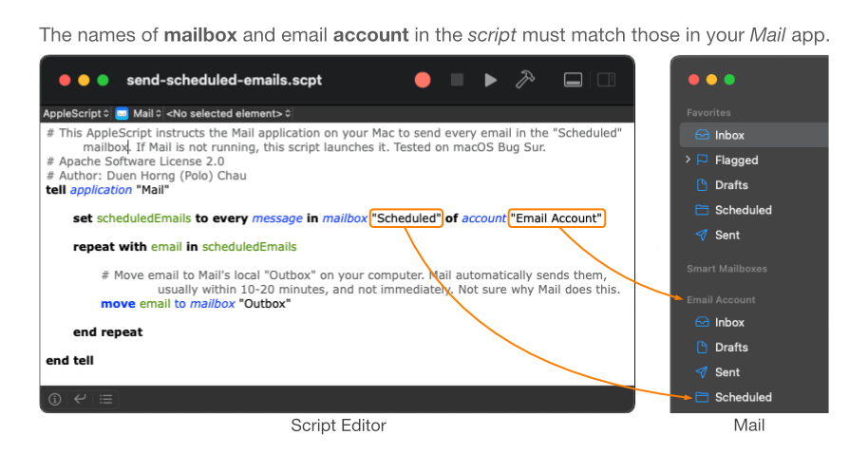The image size is (868, 454).
Task: Click the Author comment line in the script
Action: point(146,176)
